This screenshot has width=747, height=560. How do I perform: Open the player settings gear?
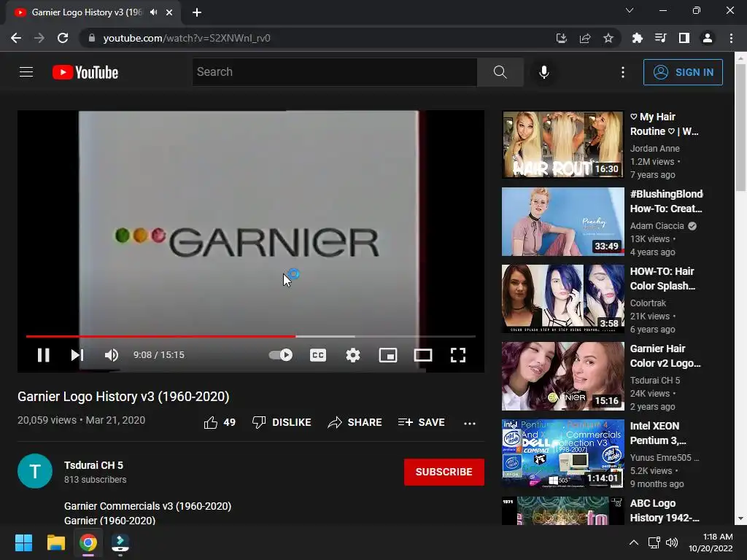(353, 355)
